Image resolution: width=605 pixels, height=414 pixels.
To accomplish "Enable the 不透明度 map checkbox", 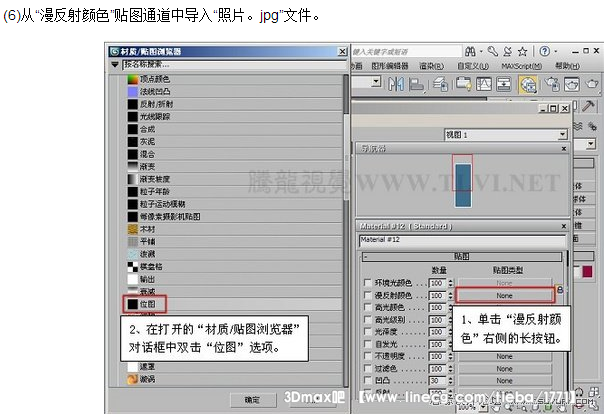I will click(x=368, y=356).
